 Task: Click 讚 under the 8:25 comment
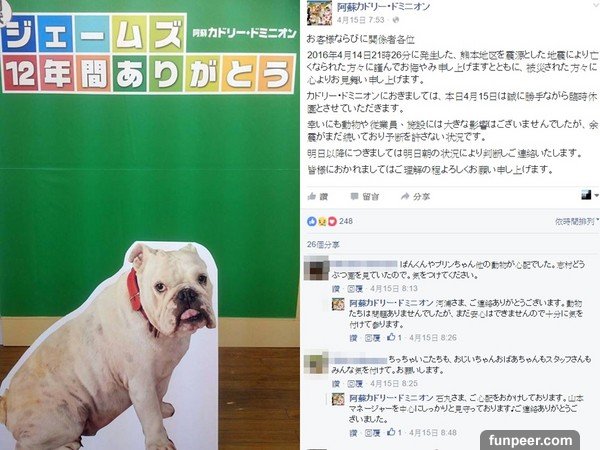click(x=336, y=383)
